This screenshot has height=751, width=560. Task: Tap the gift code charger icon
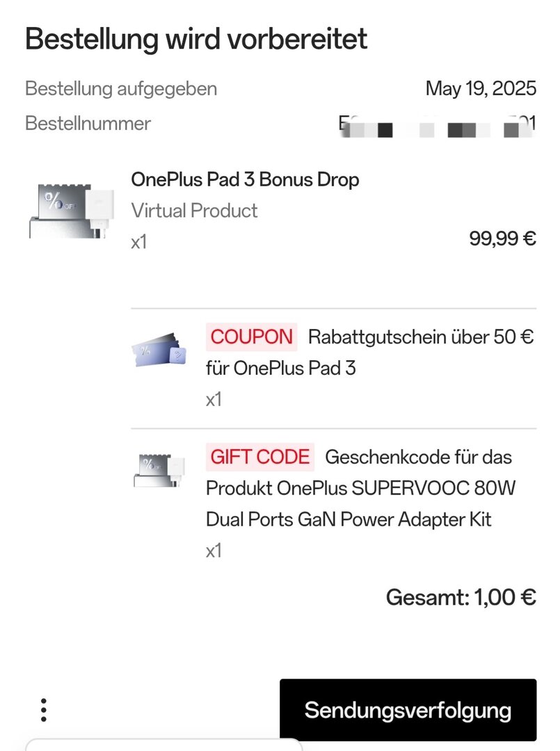click(159, 471)
